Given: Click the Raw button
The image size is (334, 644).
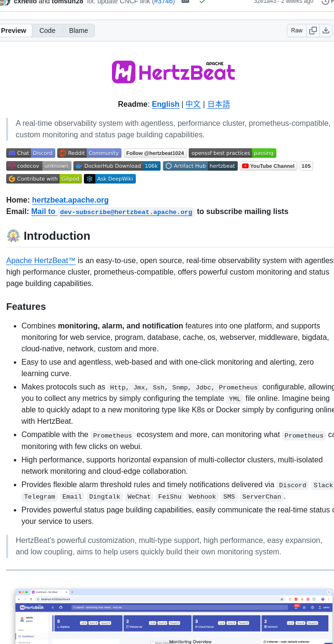Looking at the screenshot, I should click(296, 30).
